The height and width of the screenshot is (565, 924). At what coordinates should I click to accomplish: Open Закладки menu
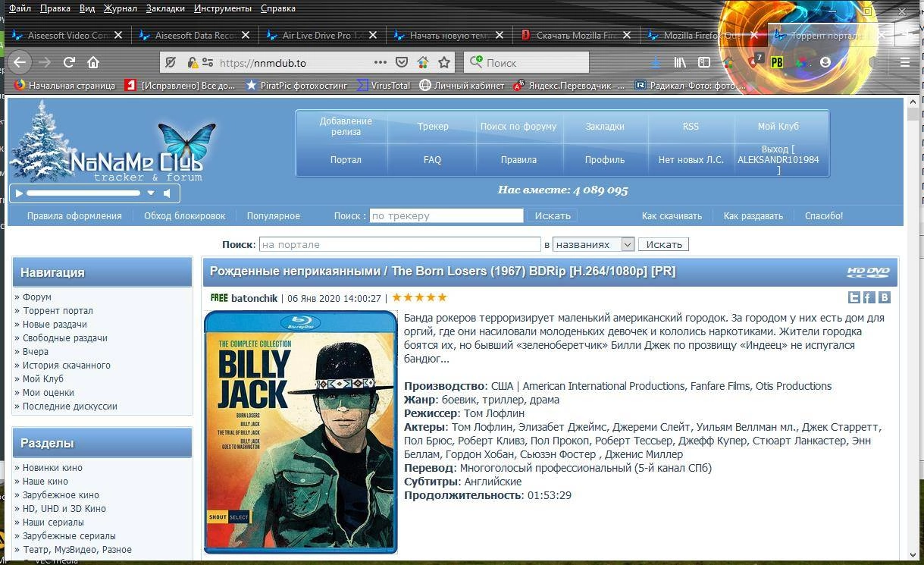165,8
